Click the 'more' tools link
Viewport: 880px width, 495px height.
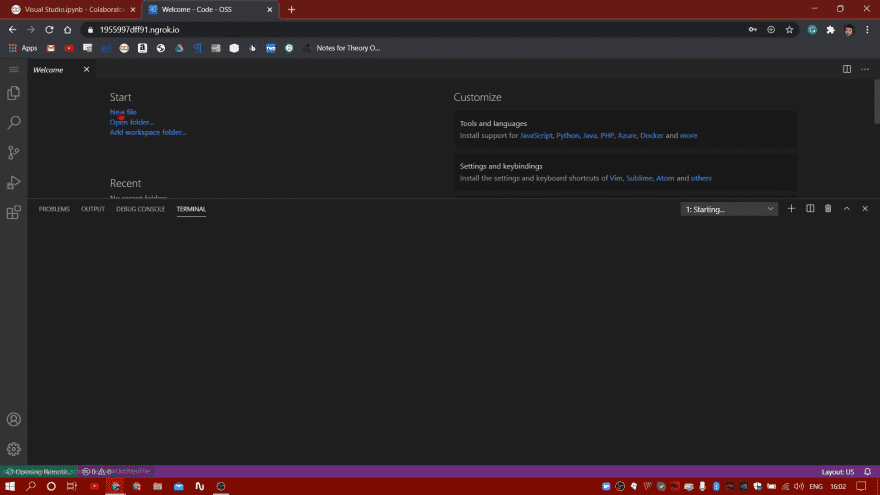tap(689, 135)
